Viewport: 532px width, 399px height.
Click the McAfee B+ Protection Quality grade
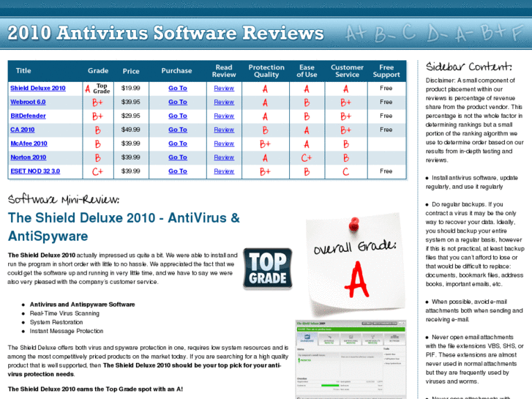click(265, 144)
